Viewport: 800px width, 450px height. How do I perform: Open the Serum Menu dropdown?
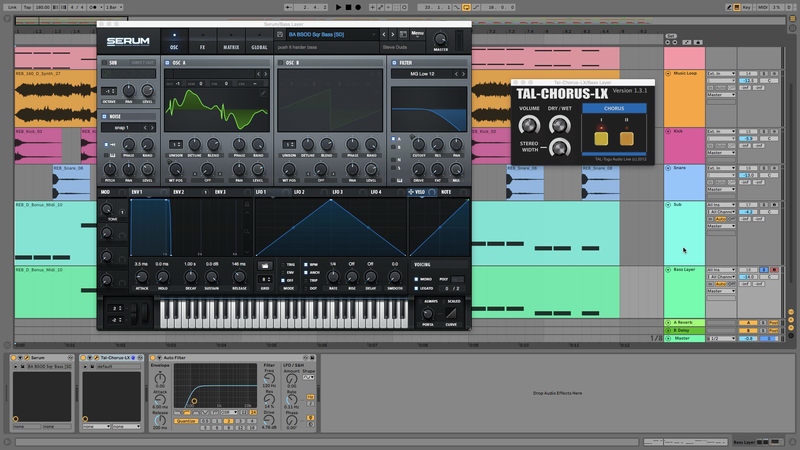[x=417, y=34]
